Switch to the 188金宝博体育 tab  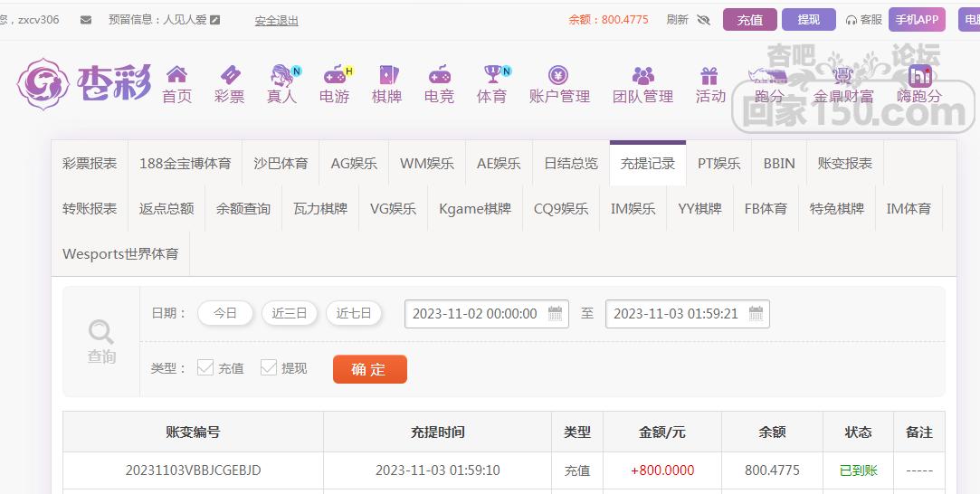tap(185, 164)
